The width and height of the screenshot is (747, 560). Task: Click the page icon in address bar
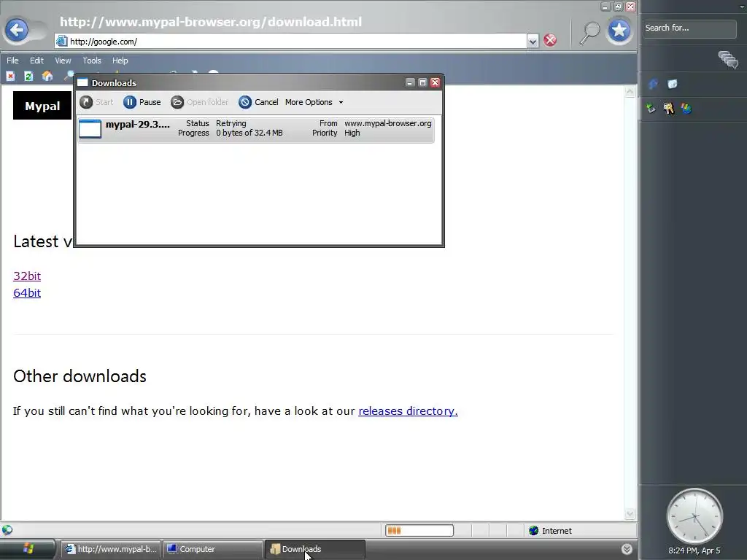click(x=61, y=42)
